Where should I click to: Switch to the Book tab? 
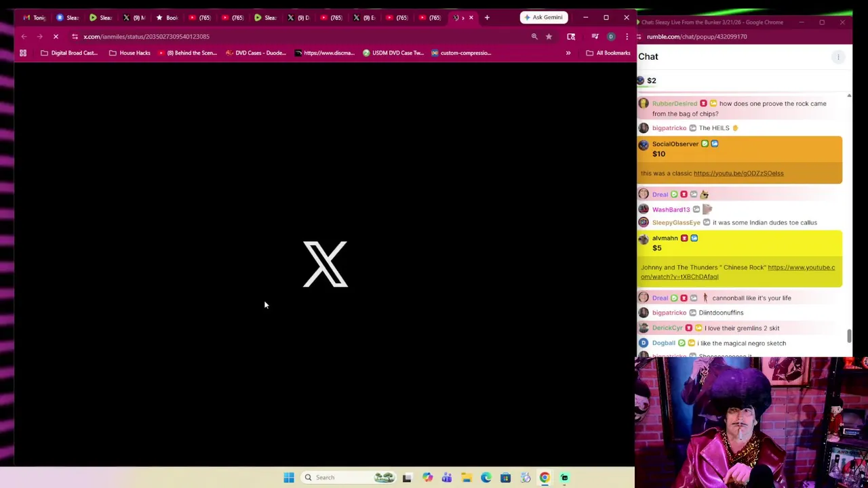(x=167, y=18)
